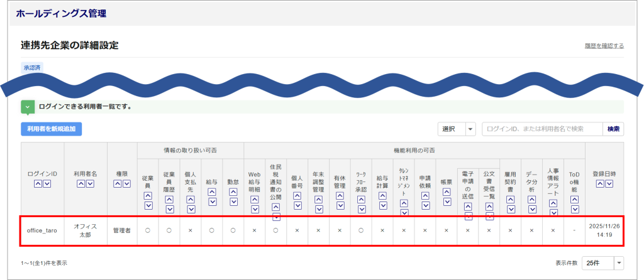
Task: Open the 履歴を確認する link
Action: point(603,46)
